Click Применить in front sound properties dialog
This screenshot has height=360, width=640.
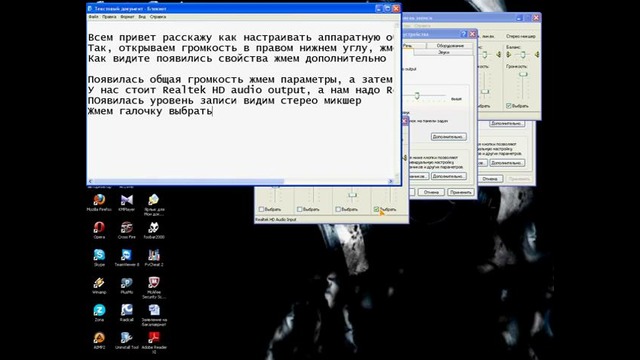coord(460,192)
